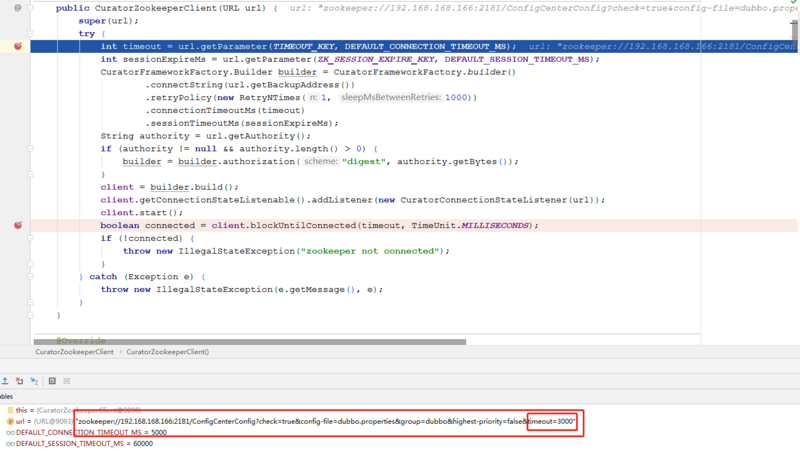Viewport: 800px width, 456px height.
Task: Click Step Out arrow icon in debugger toolbar
Action: tap(5, 381)
